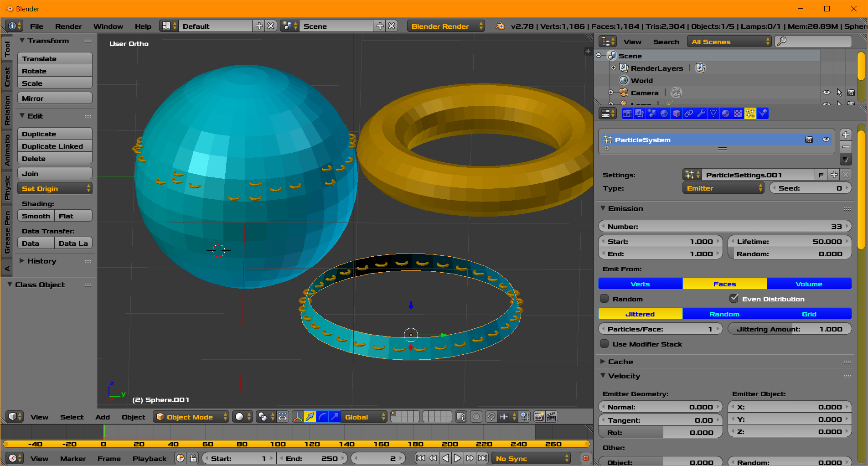Toggle the 3D manipulator widget
Image resolution: width=868 pixels, height=466 pixels.
pos(298,417)
